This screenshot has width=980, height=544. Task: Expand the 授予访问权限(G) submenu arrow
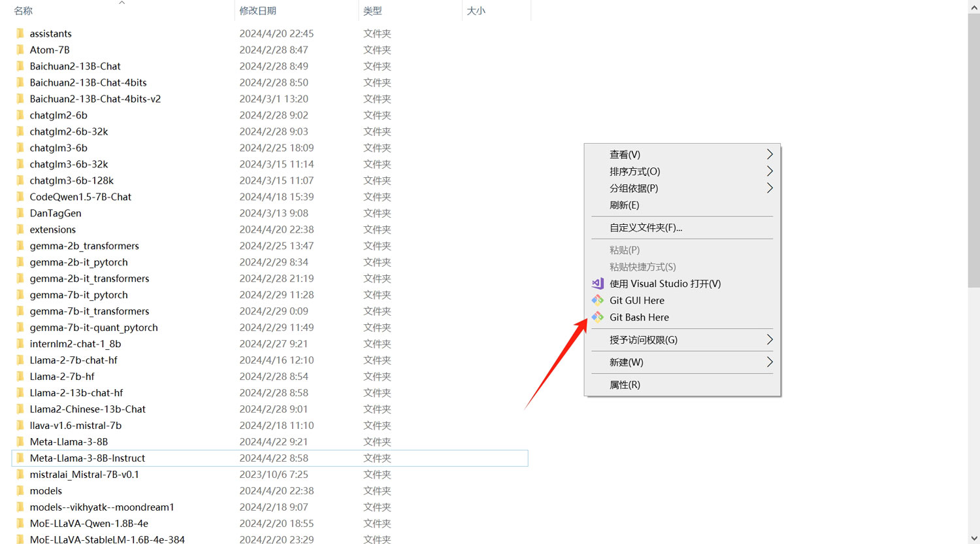click(770, 340)
